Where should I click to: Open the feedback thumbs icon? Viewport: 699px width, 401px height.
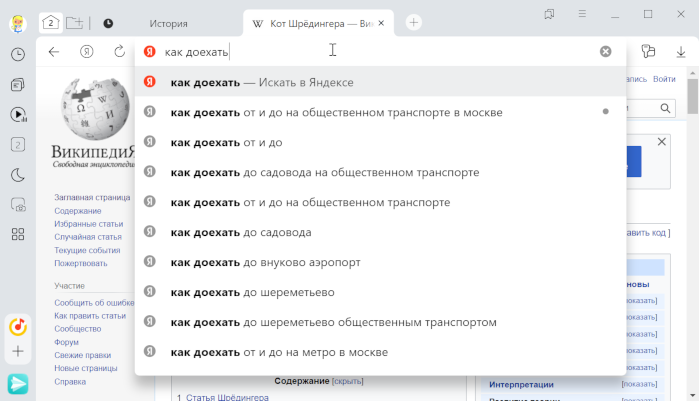pyautogui.click(x=648, y=51)
